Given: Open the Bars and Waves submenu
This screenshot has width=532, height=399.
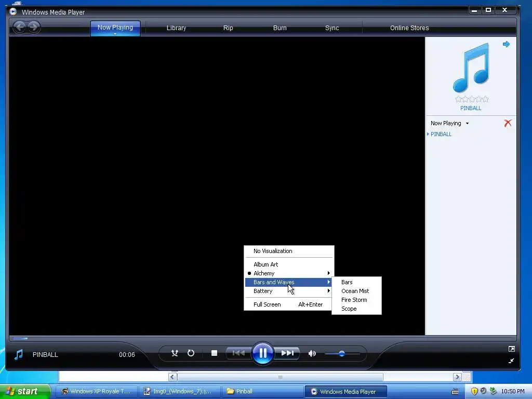Looking at the screenshot, I should pyautogui.click(x=289, y=282).
